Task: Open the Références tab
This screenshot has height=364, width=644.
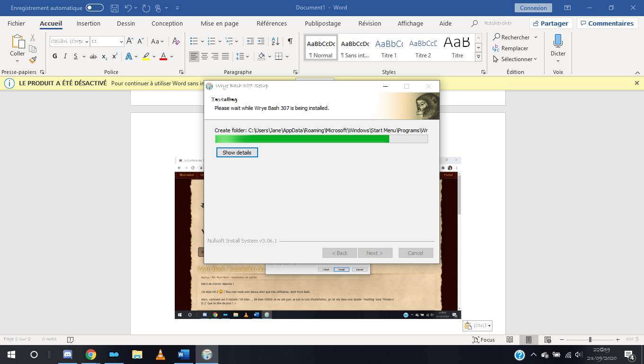Action: tap(272, 23)
